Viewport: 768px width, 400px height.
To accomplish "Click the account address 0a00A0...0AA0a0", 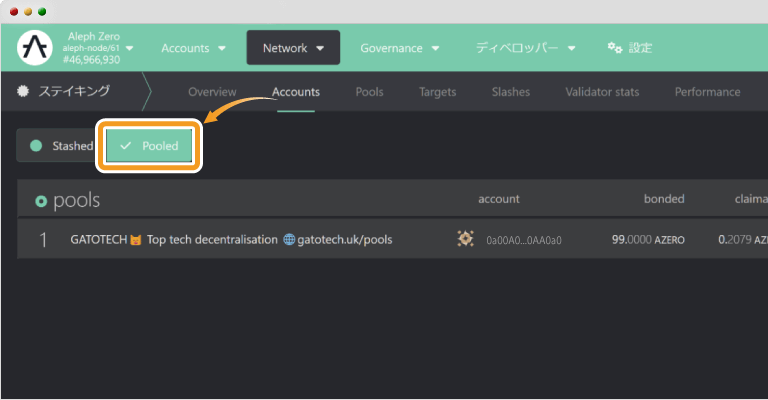I will 524,240.
